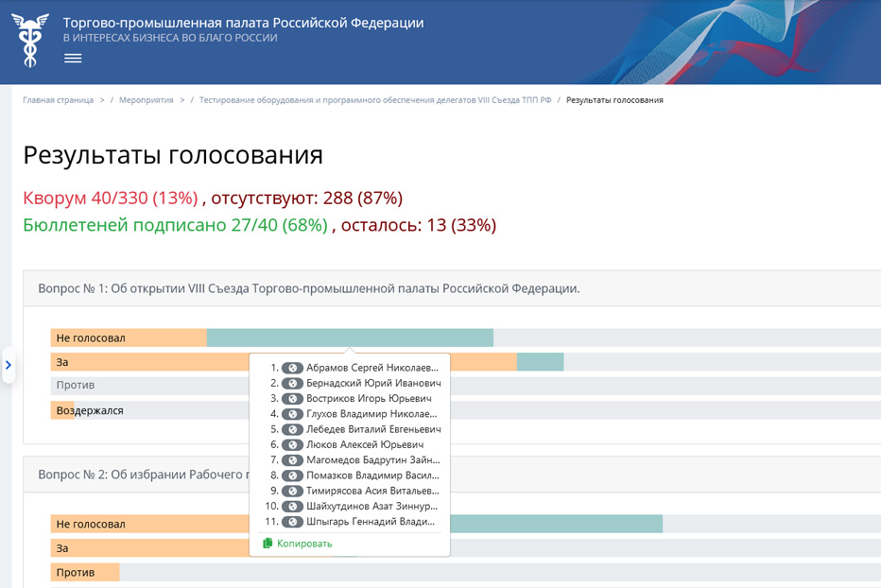
Task: Expand the left sidebar with arrow tab
Action: coord(8,365)
